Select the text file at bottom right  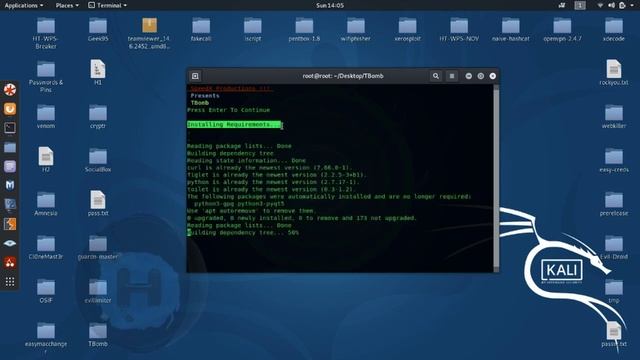[x=614, y=334]
